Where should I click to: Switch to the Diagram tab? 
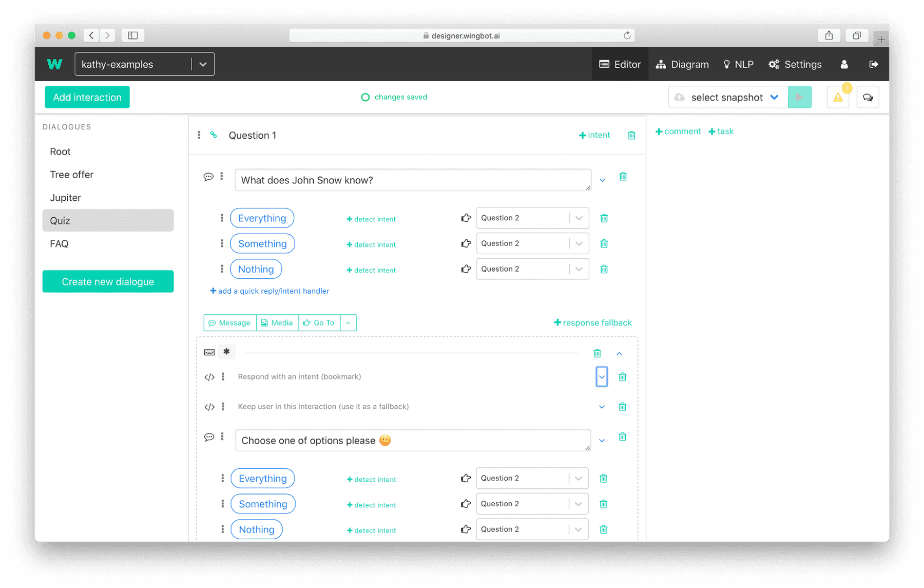[682, 64]
